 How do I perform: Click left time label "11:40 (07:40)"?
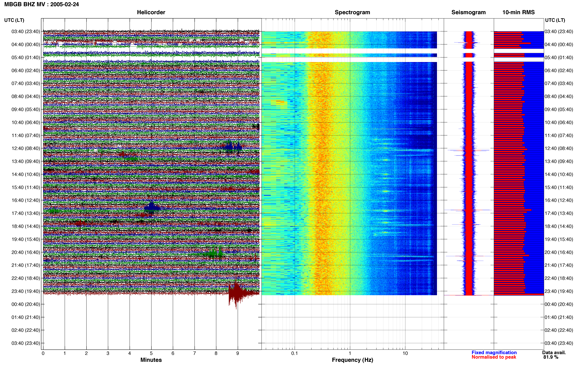click(26, 135)
